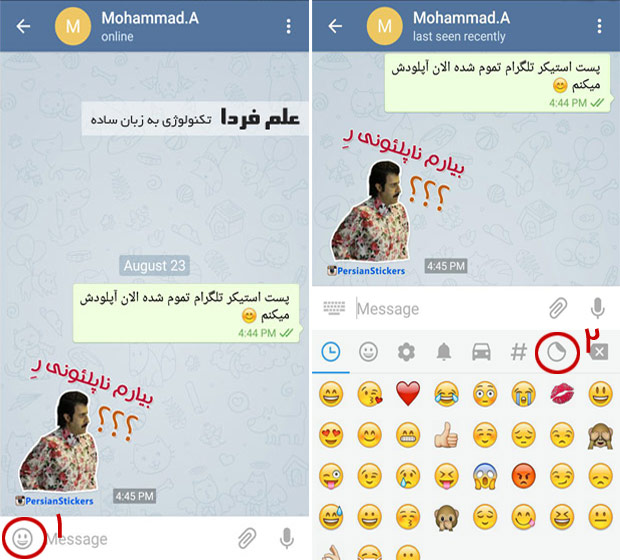Open the three-dot menu in left chat
Screen dimensions: 620x560
click(x=289, y=26)
